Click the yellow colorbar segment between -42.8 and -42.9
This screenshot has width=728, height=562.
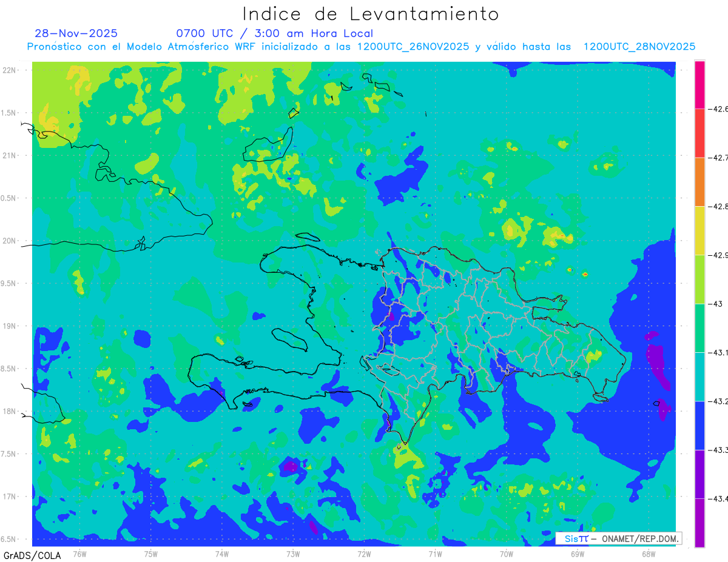click(699, 230)
